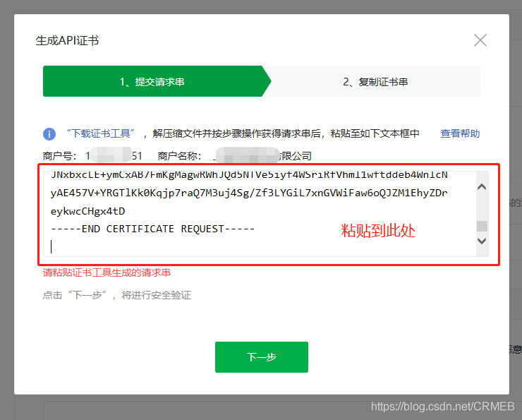Screen dimensions: 522x420
Task: Select step 1、提交请求串 tab
Action: 157,82
